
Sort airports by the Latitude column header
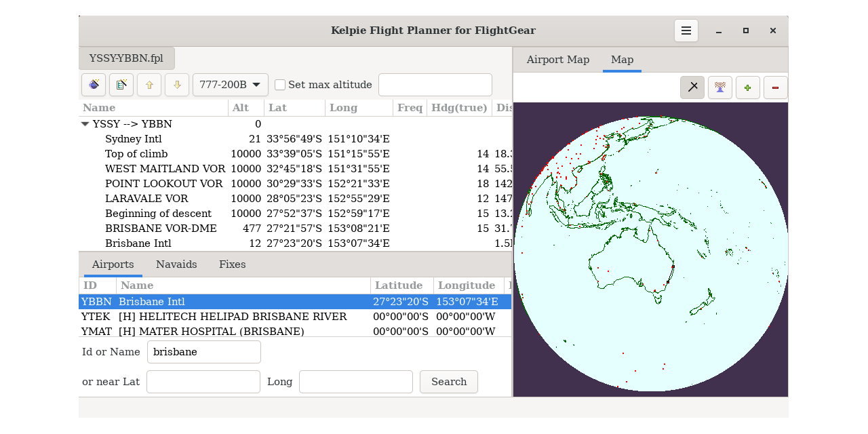pos(400,285)
